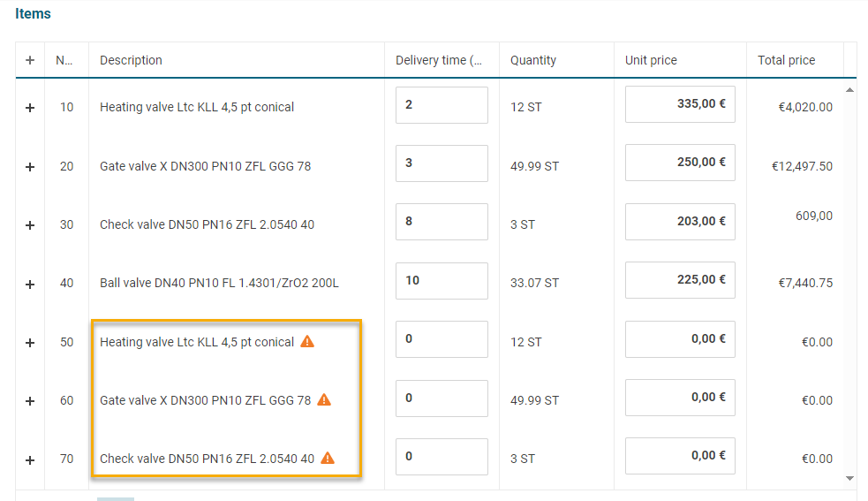Sort by Quantity column header
The height and width of the screenshot is (501, 868).
click(533, 60)
